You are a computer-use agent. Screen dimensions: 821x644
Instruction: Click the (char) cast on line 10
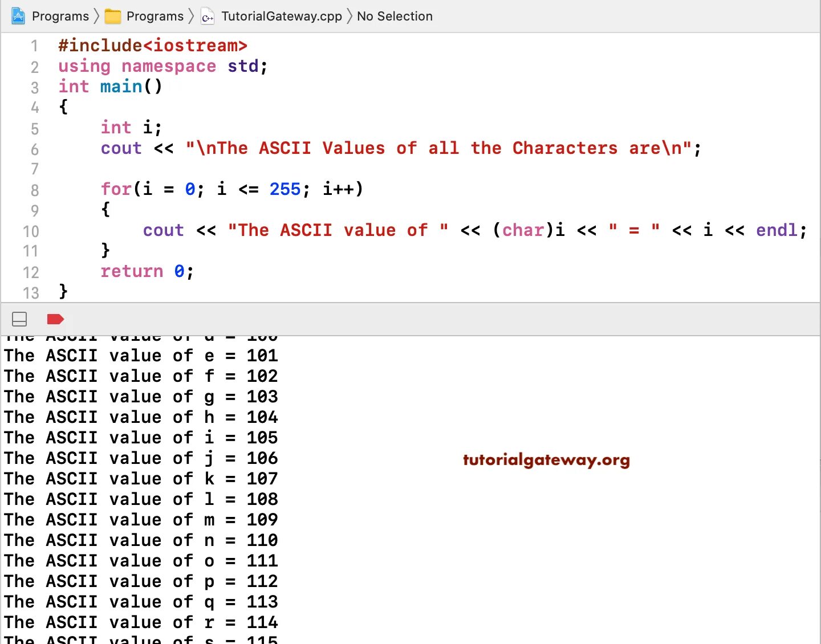(523, 230)
